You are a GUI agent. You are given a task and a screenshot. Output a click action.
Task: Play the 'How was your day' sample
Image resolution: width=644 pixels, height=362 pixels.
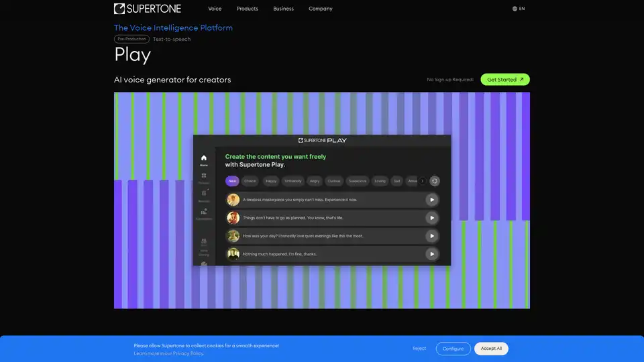click(x=432, y=236)
